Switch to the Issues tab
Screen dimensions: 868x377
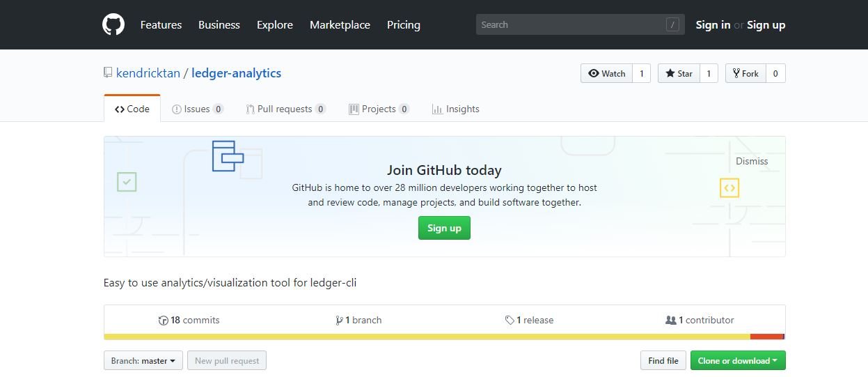(198, 109)
